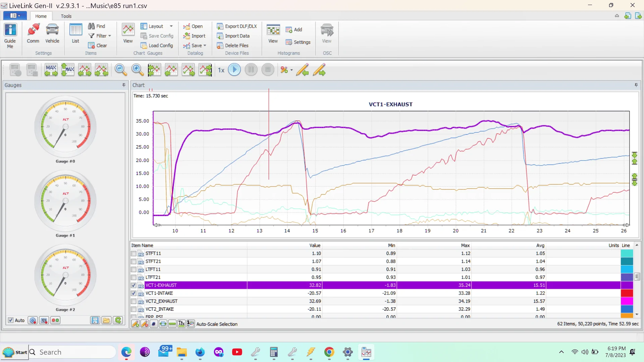This screenshot has width=644, height=362.
Task: Click the pause playback button
Action: [x=251, y=70]
